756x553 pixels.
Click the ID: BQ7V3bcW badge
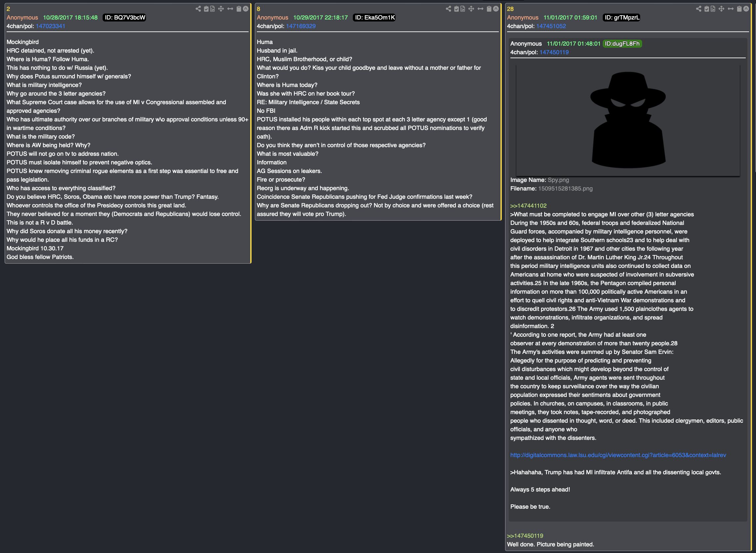tap(124, 18)
